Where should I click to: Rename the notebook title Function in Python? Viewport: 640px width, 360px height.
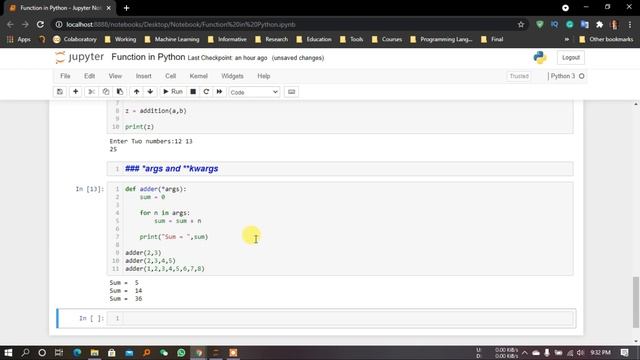coord(148,57)
